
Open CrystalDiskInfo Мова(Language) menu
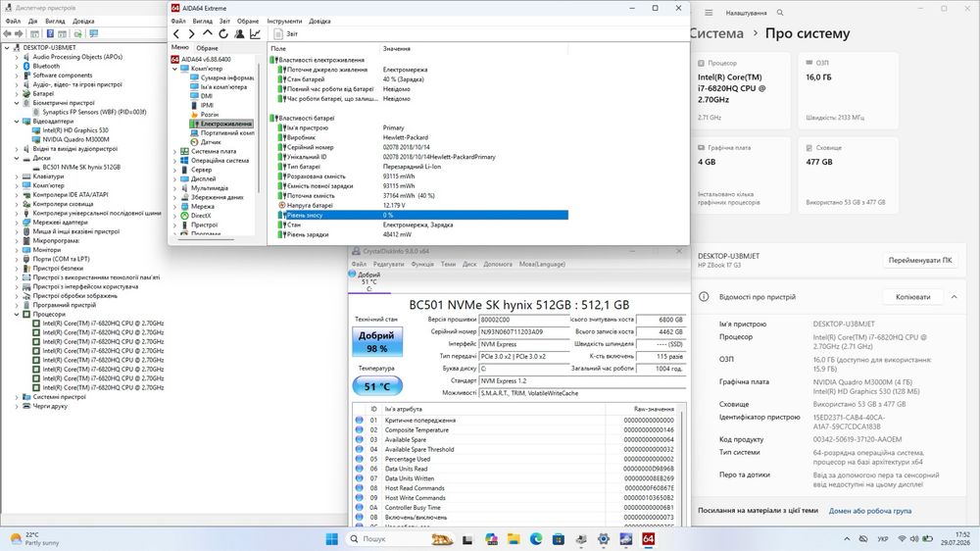pos(542,264)
